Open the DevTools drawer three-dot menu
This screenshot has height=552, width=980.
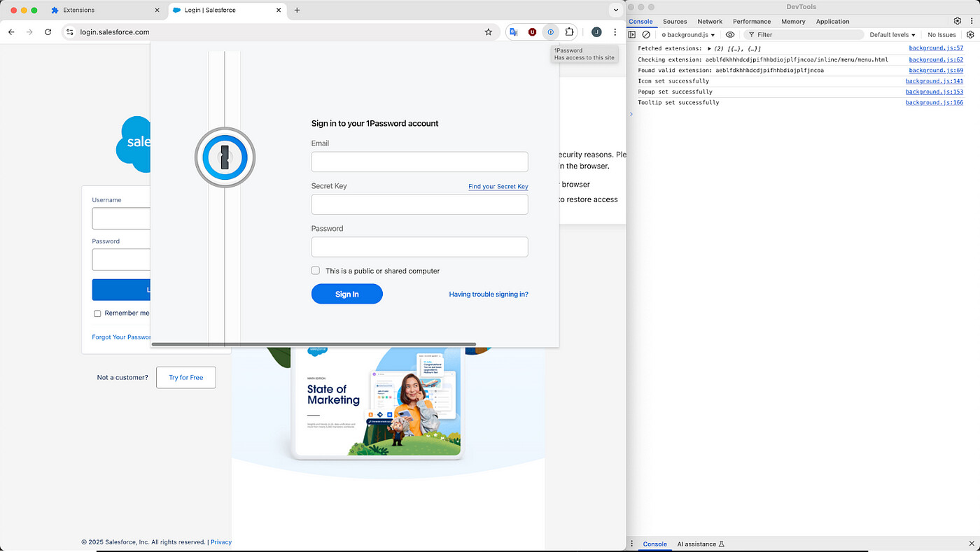(633, 544)
